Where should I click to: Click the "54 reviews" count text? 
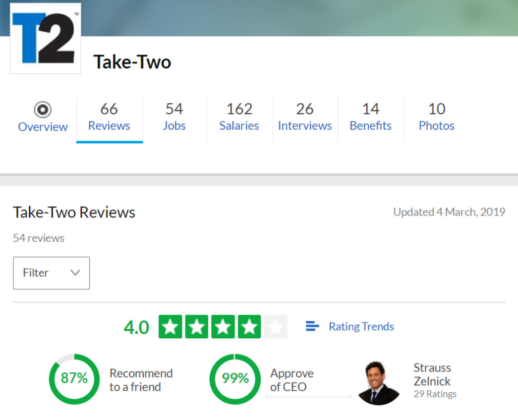coord(39,238)
